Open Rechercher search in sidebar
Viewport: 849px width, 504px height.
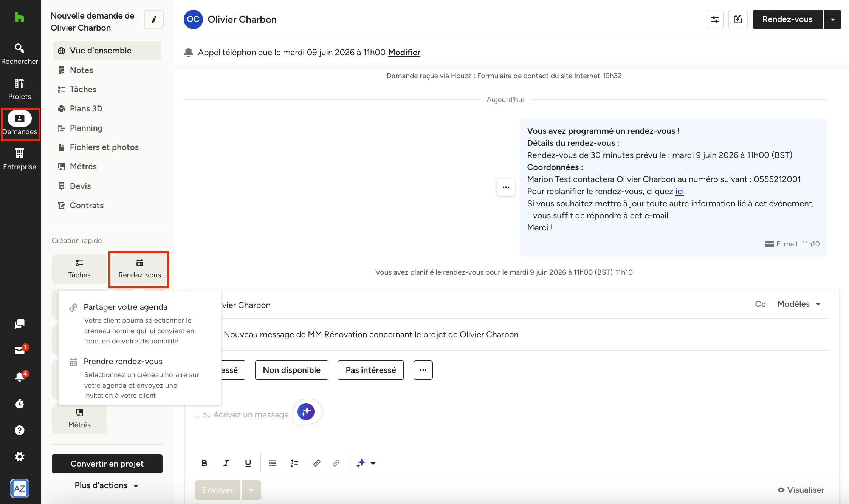(x=20, y=54)
